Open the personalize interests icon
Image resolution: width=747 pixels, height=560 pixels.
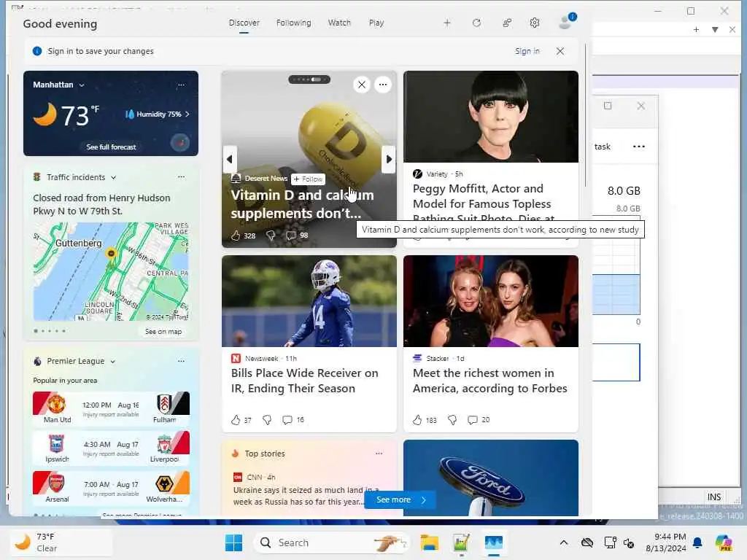(507, 23)
